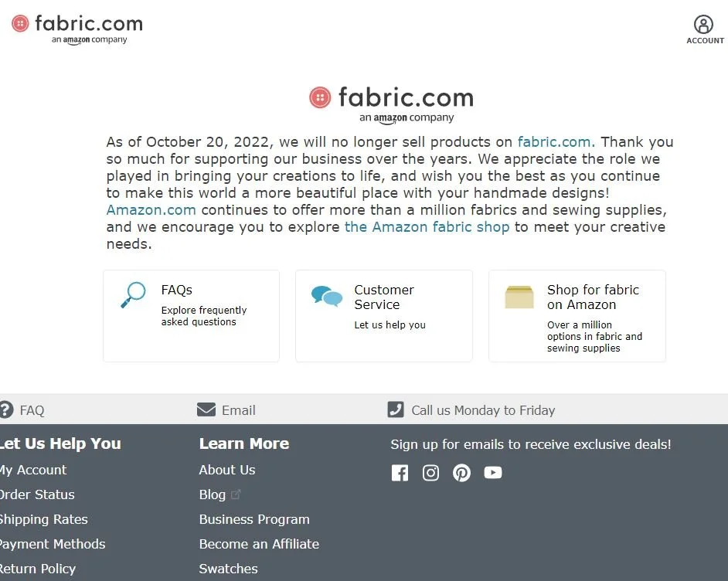The height and width of the screenshot is (581, 728).
Task: Click the Customer Service chat bubbles icon
Action: click(327, 296)
